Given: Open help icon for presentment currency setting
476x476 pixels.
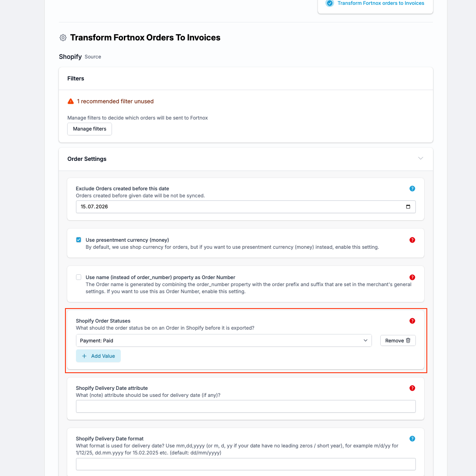Looking at the screenshot, I should click(x=412, y=240).
